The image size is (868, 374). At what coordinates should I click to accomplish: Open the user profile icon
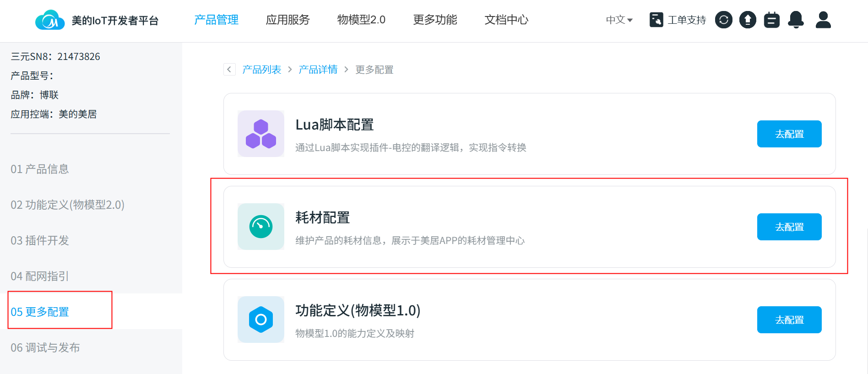pos(823,20)
